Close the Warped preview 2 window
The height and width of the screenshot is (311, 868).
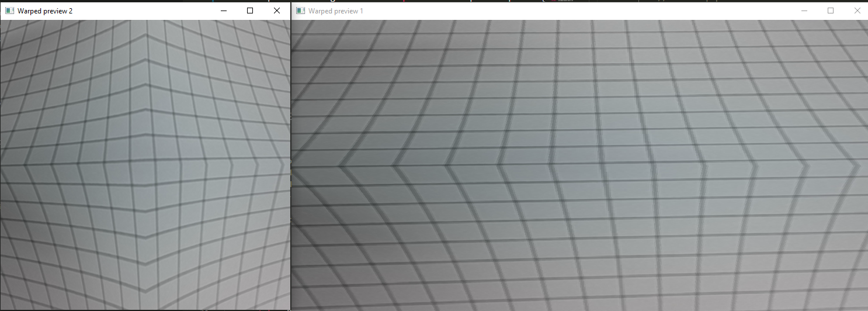pos(277,11)
